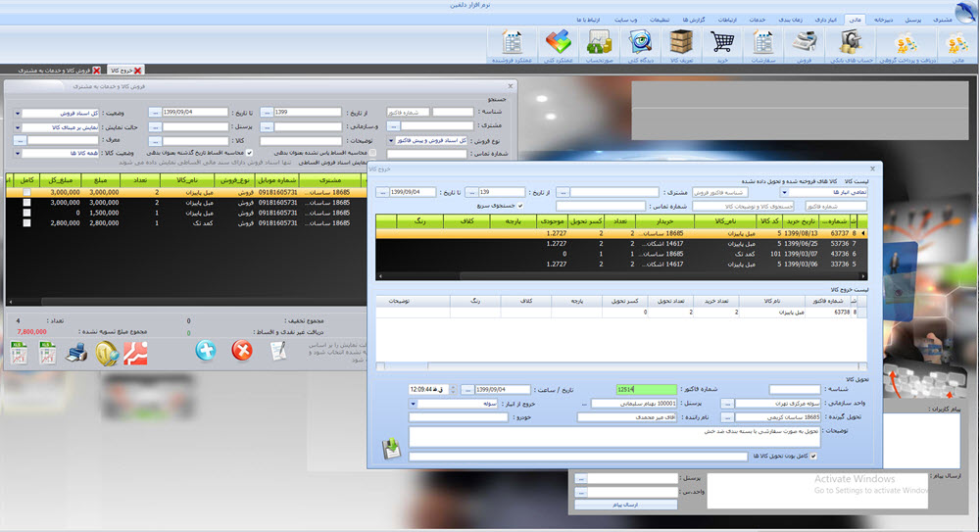Click the red PDF export icon
The image size is (980, 532).
pos(135,354)
